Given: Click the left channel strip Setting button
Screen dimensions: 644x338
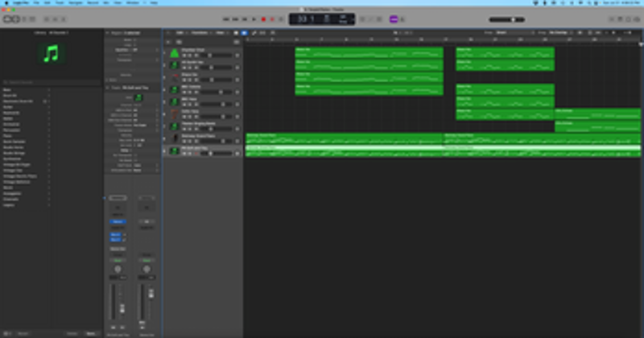Looking at the screenshot, I should 118,198.
